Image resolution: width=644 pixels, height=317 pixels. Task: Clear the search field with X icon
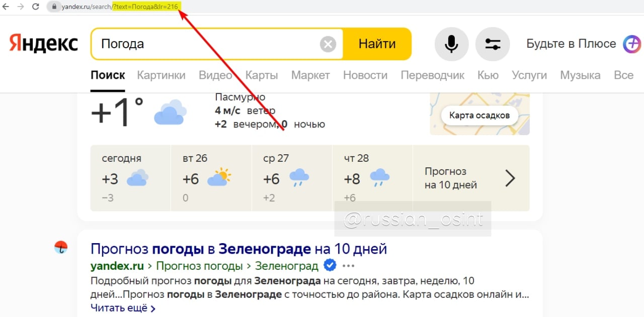point(328,44)
